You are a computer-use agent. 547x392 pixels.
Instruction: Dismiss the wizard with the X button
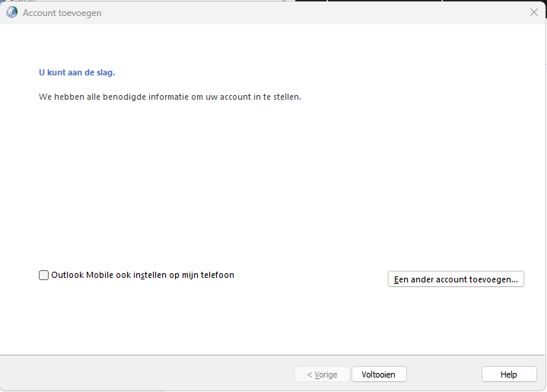[533, 12]
